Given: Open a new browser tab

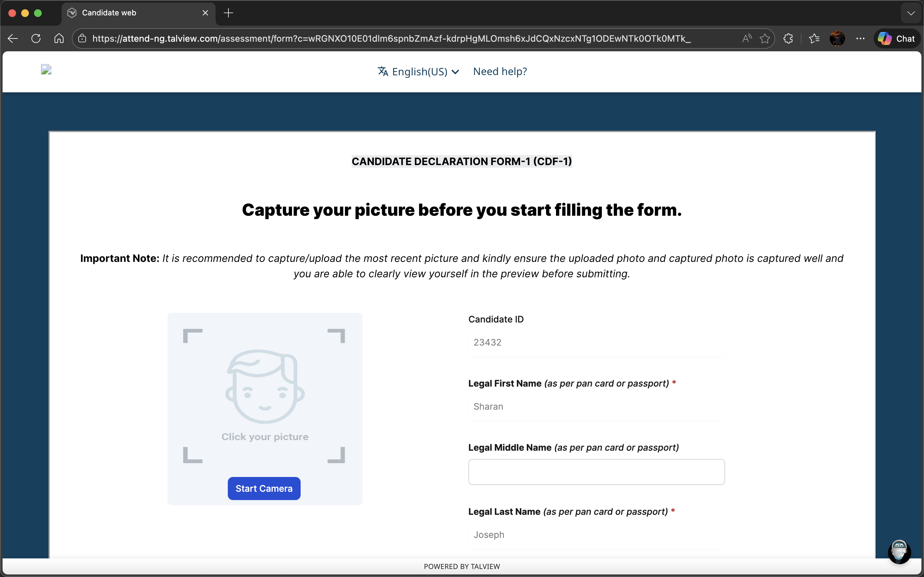Looking at the screenshot, I should pyautogui.click(x=228, y=13).
